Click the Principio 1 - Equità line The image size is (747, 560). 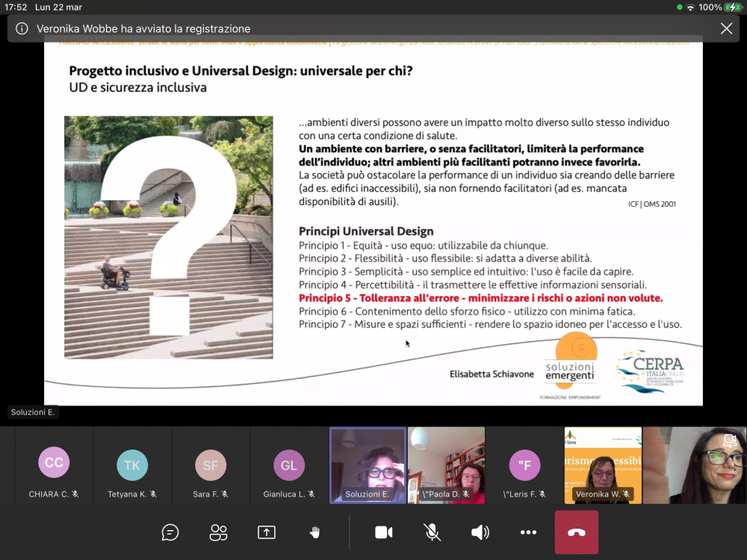click(424, 246)
